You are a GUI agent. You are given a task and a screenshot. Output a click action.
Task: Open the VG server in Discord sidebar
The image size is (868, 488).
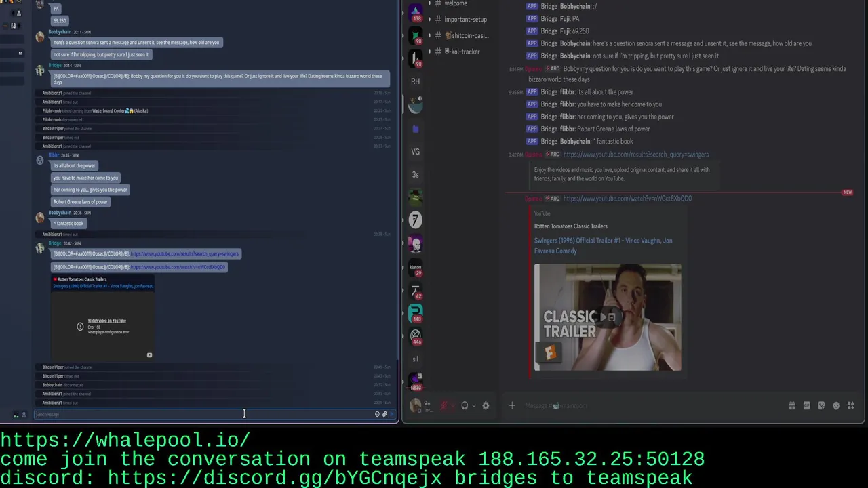(415, 152)
